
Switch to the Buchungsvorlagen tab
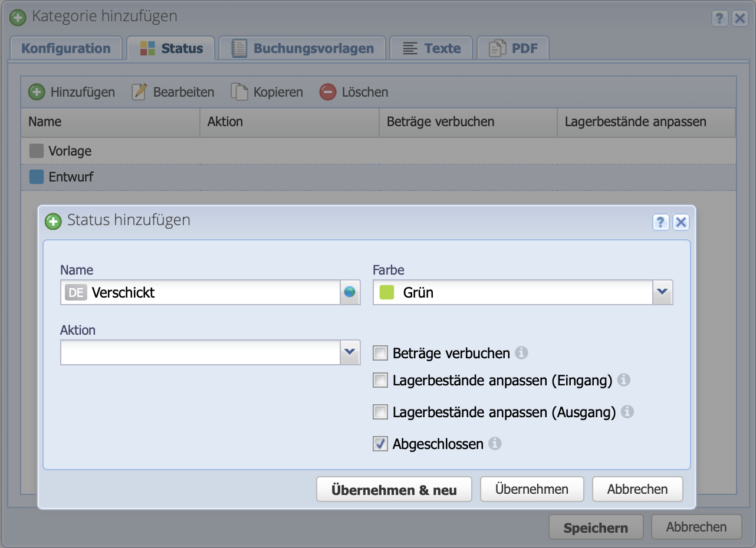302,48
